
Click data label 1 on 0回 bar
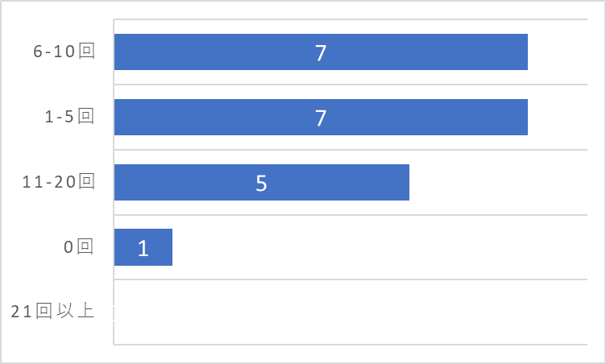click(x=143, y=248)
